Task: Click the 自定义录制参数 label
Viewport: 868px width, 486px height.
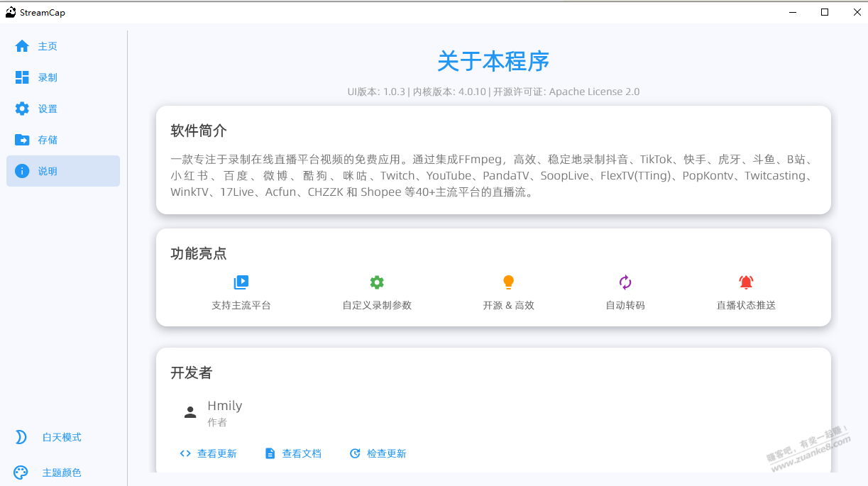Action: tap(377, 306)
